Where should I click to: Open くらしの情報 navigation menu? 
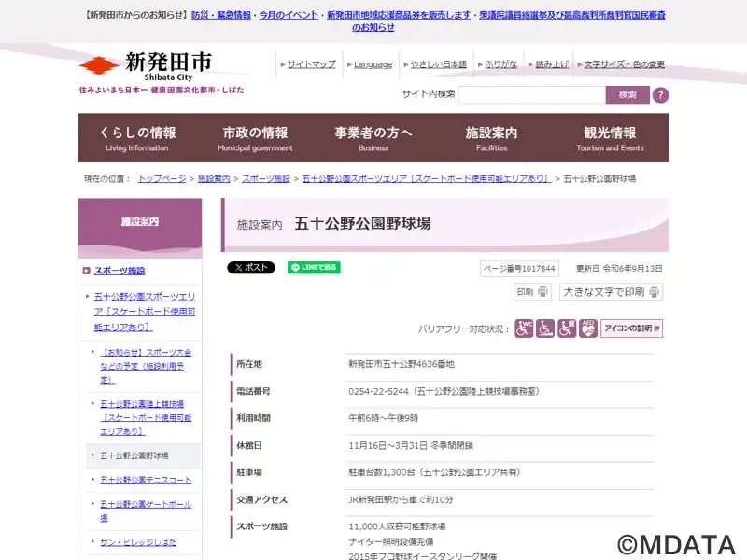click(x=137, y=138)
